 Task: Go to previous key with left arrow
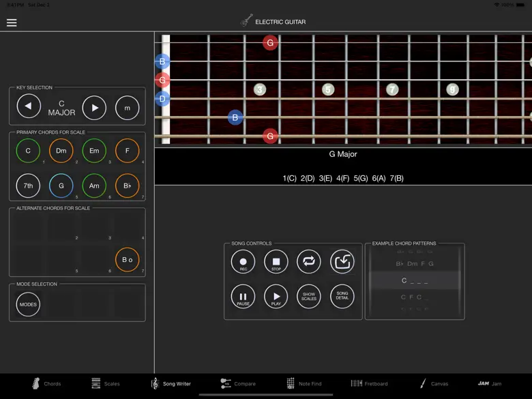pyautogui.click(x=28, y=107)
